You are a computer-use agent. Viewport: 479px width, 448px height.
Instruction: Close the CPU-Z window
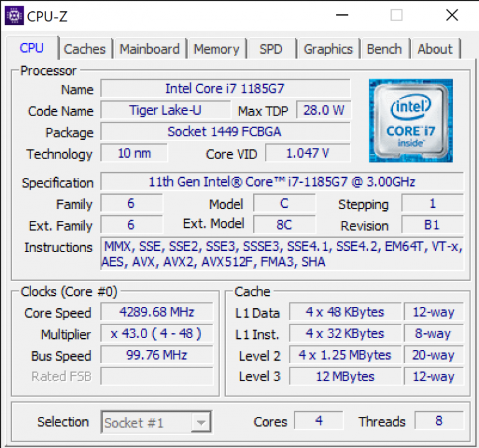click(x=452, y=15)
